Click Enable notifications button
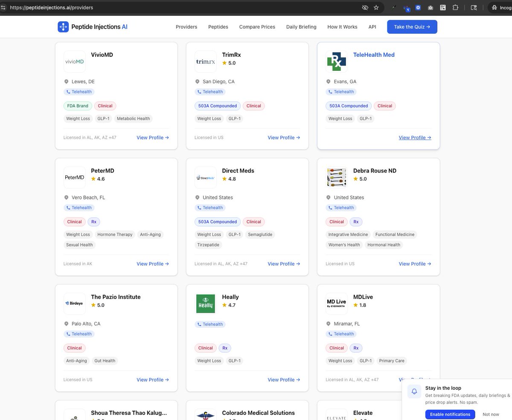Viewport: 512px width, 420px height. [x=450, y=414]
